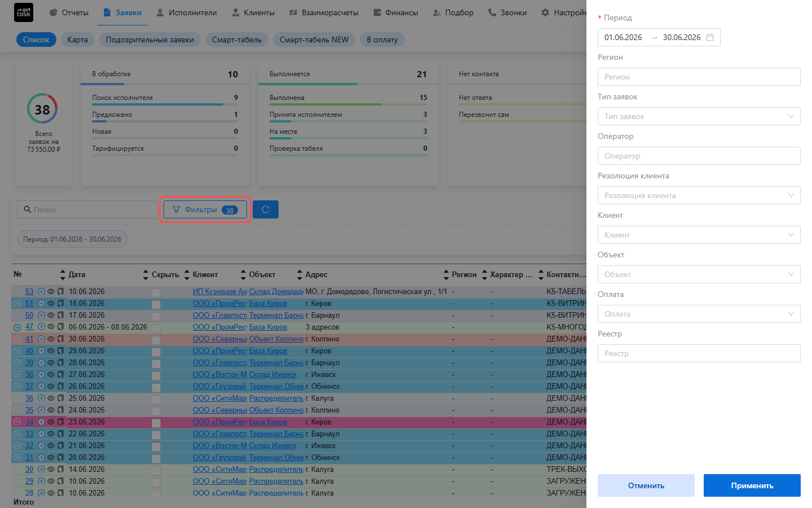Open the Тип заявок dropdown
This screenshot has width=812, height=508.
point(699,116)
